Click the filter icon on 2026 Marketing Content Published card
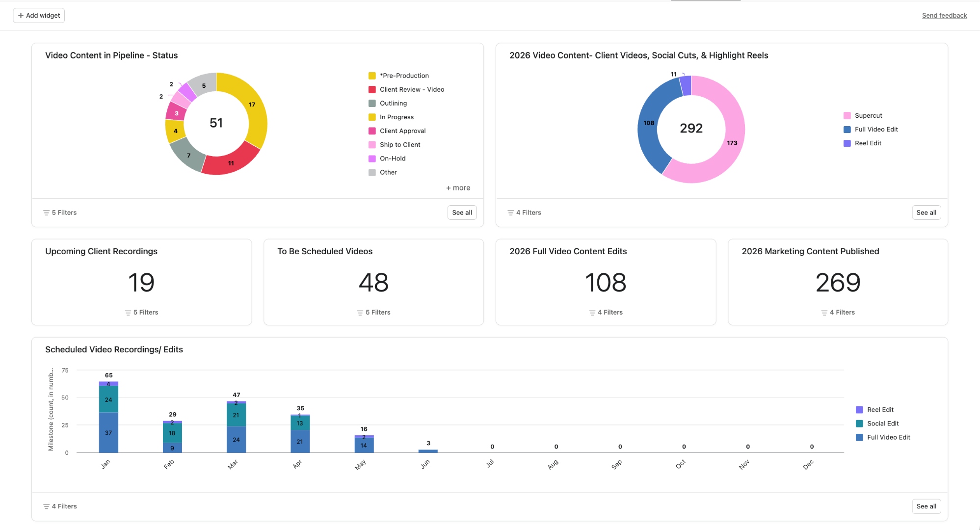This screenshot has height=530, width=980. (823, 312)
